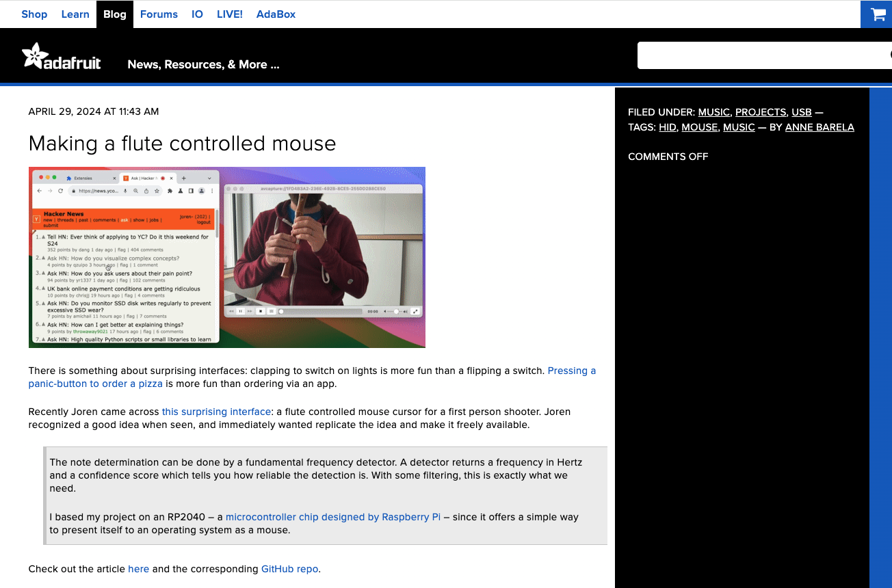Select the HID tag link
892x588 pixels.
[667, 127]
